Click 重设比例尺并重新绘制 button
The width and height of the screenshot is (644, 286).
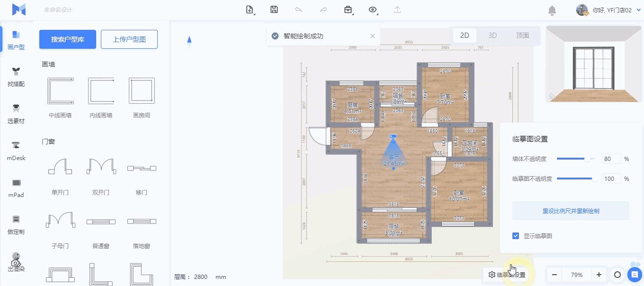pos(571,211)
